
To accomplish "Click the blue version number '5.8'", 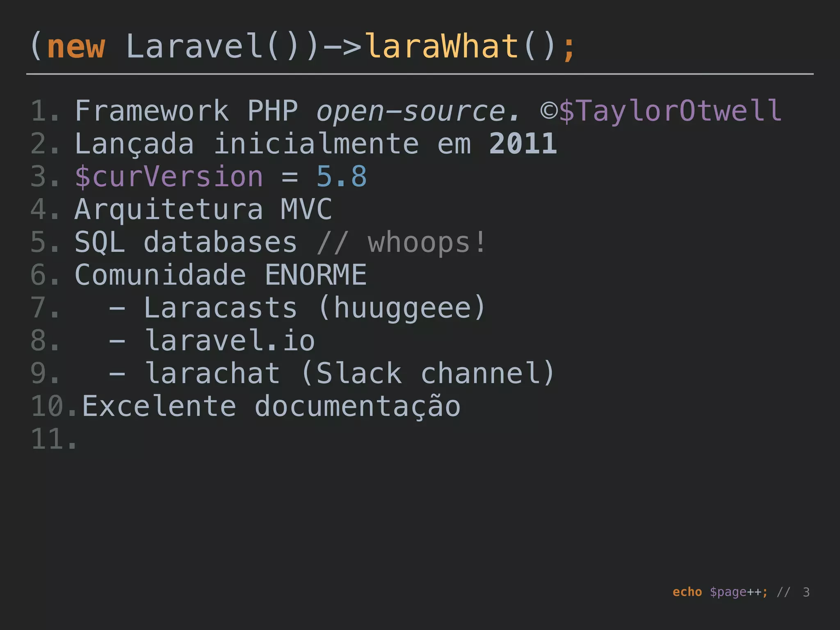I will point(342,177).
